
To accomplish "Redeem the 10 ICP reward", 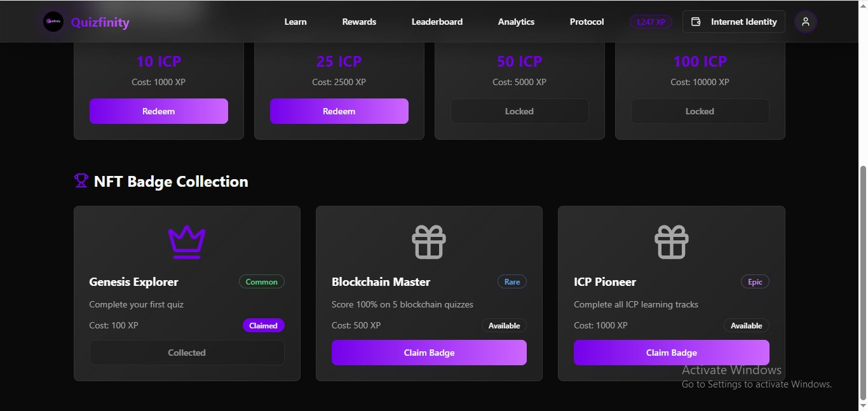I will (159, 111).
